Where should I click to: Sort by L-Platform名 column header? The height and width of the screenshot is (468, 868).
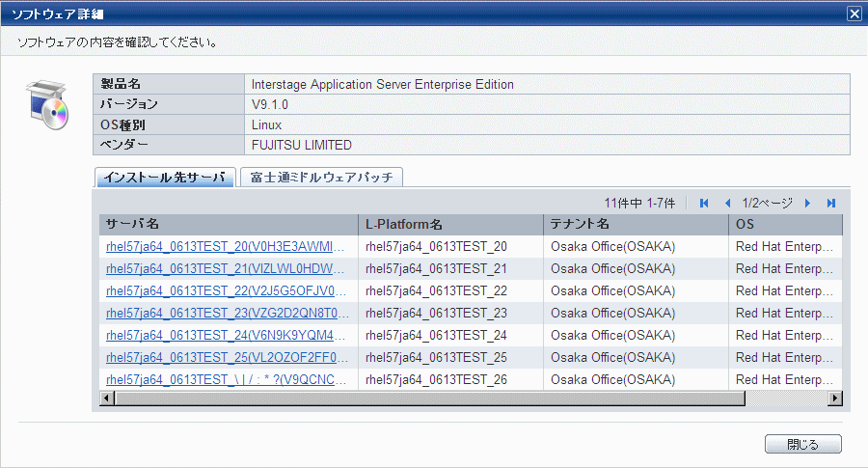pyautogui.click(x=450, y=224)
